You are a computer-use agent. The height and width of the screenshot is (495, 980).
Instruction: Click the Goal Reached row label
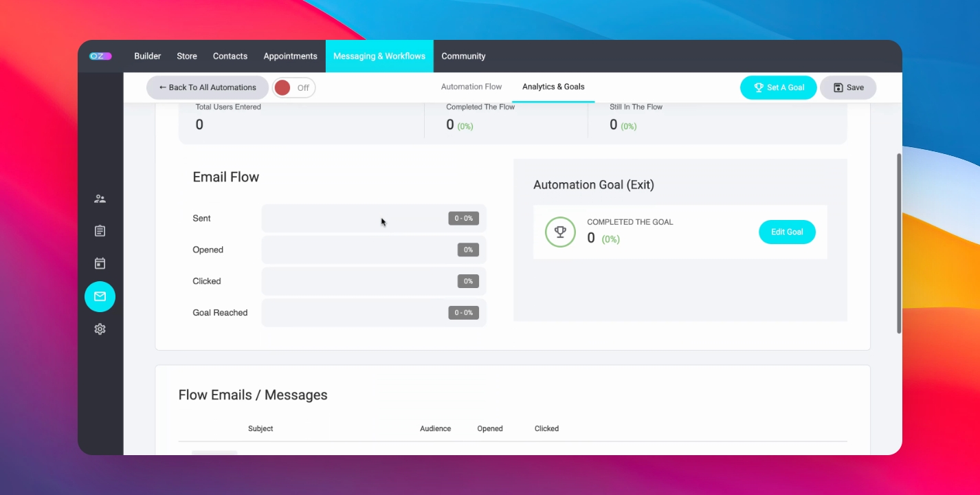point(220,313)
